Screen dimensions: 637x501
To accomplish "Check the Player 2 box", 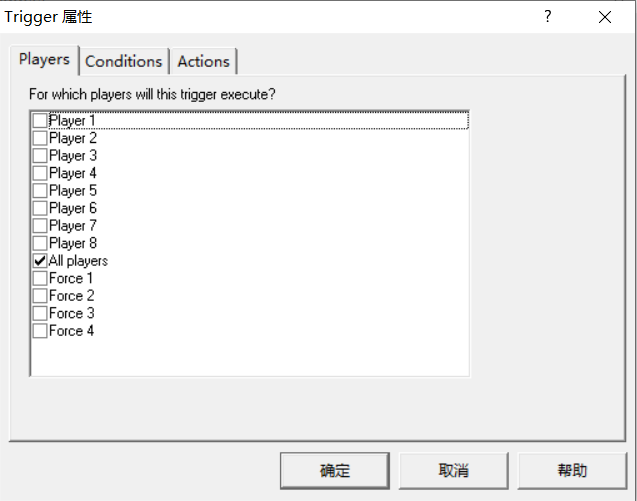I will click(x=40, y=138).
